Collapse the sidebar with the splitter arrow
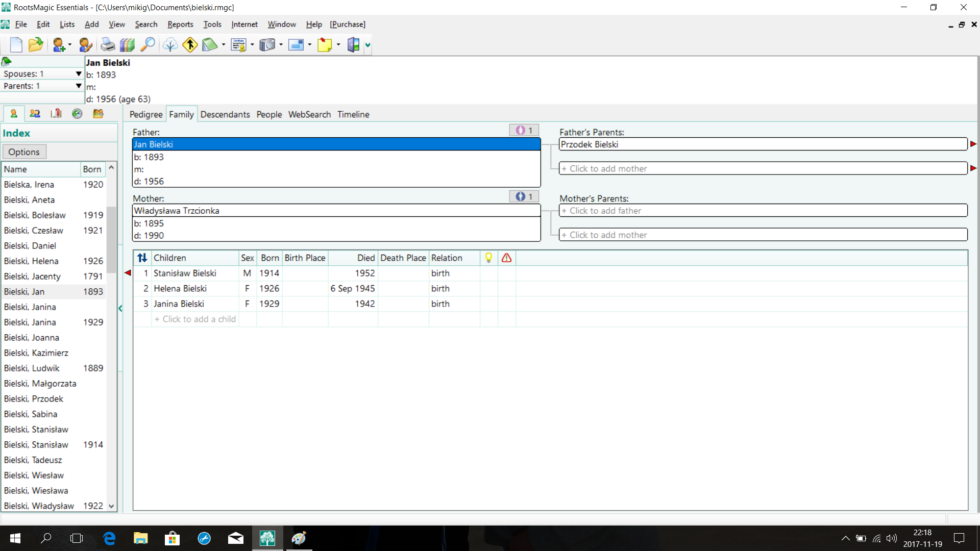 pos(120,308)
